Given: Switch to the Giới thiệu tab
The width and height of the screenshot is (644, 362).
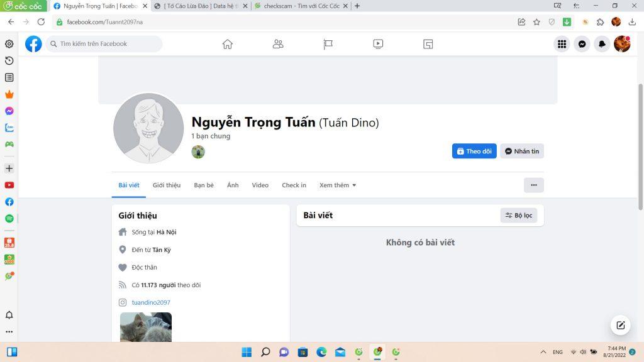Looking at the screenshot, I should pos(167,185).
